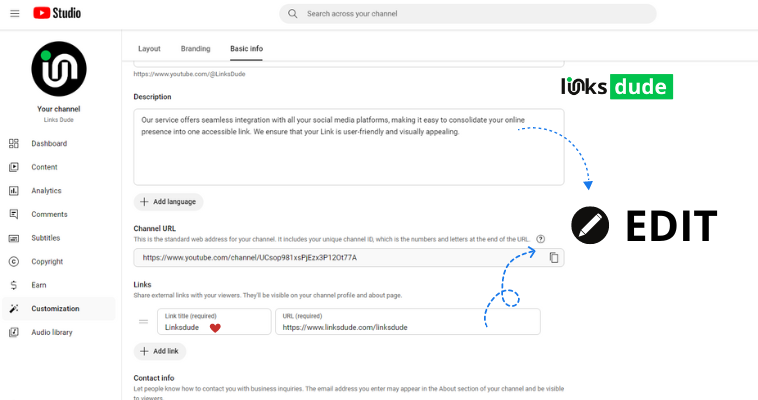The image size is (758, 400).
Task: Click the Audio library icon
Action: coord(14,332)
